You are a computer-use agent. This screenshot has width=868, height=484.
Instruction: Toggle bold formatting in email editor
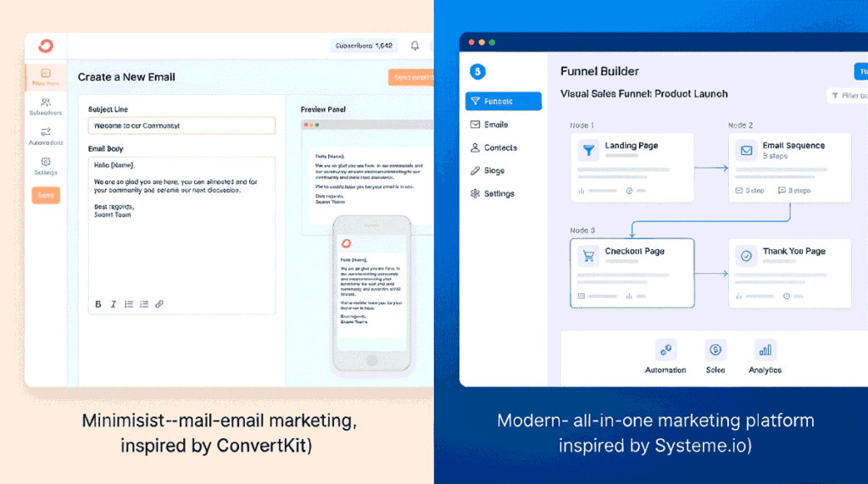click(98, 304)
